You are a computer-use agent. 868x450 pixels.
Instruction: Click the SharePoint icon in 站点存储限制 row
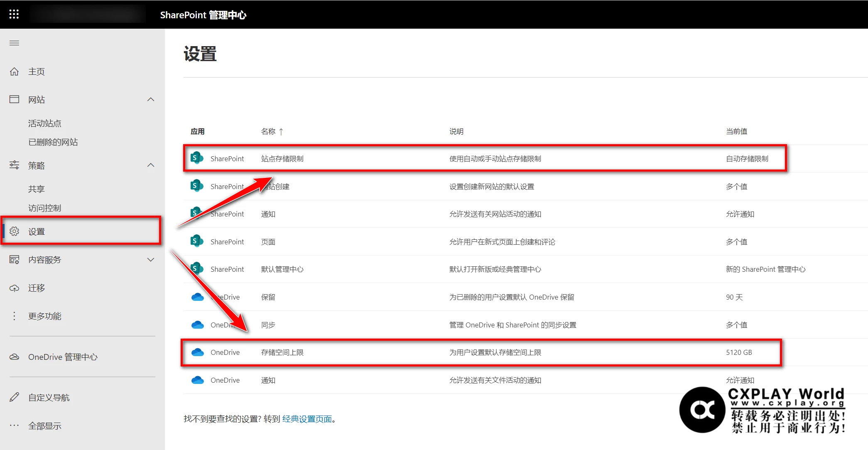point(197,158)
